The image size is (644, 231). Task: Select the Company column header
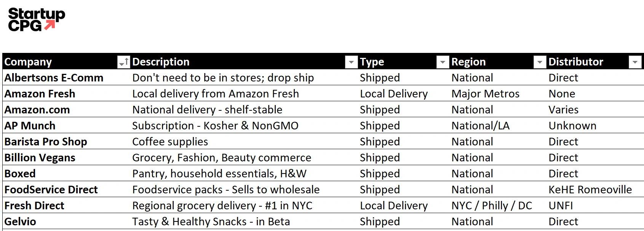(x=29, y=62)
